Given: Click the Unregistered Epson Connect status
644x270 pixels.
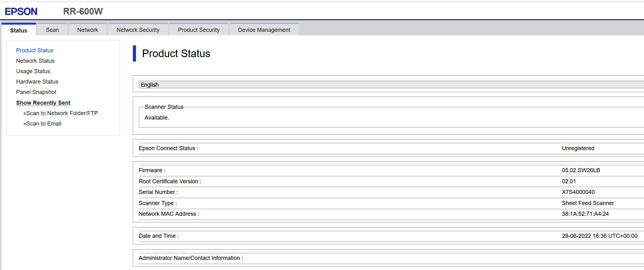Looking at the screenshot, I should click(578, 148).
